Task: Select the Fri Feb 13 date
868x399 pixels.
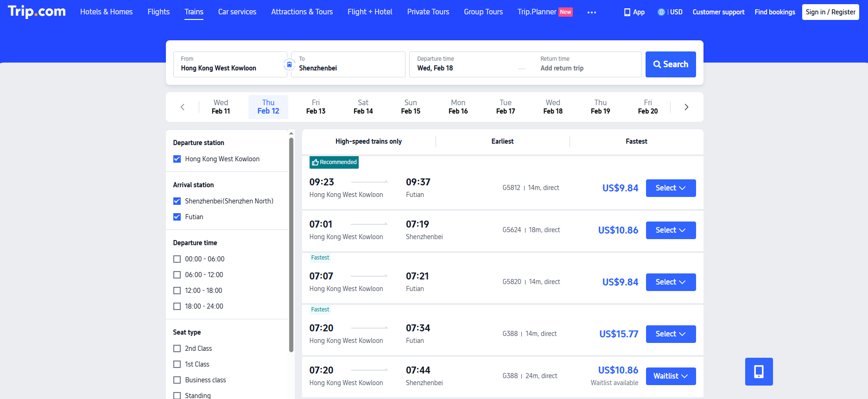Action: point(316,107)
